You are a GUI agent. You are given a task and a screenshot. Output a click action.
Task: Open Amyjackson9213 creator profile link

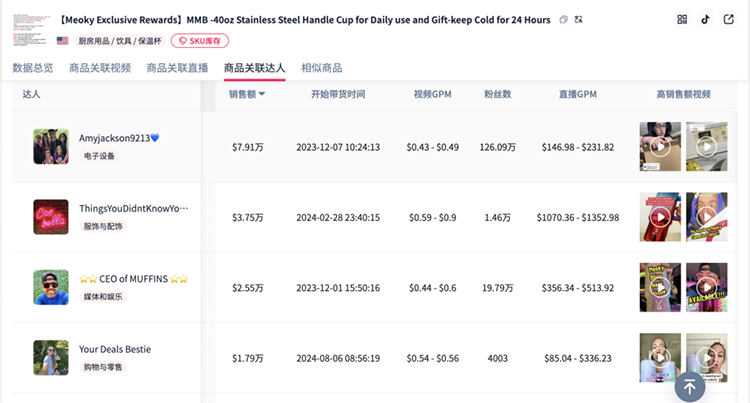click(x=118, y=138)
